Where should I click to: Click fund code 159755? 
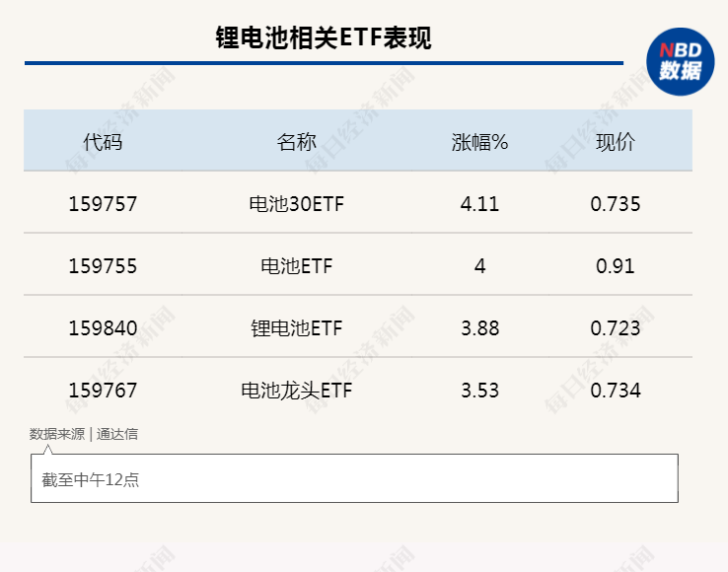click(x=103, y=266)
